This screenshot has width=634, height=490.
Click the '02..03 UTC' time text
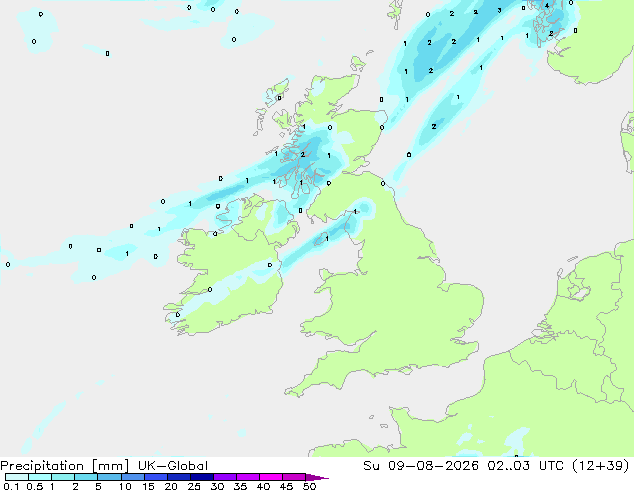click(525, 466)
